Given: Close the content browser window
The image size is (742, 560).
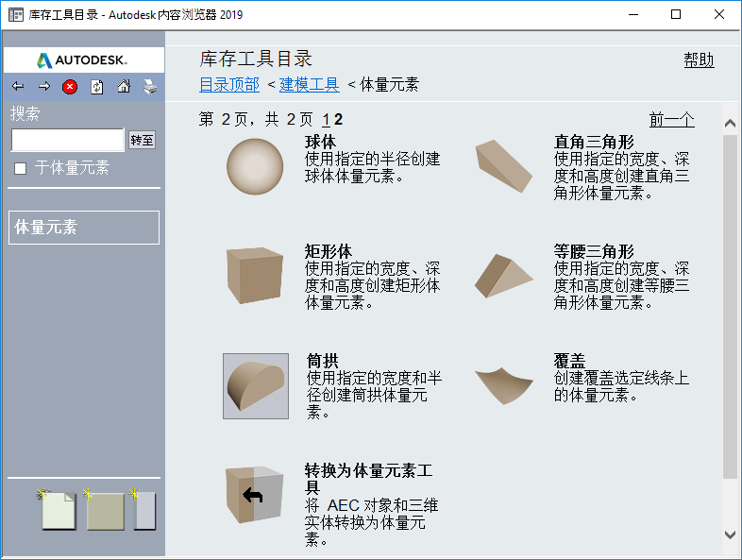Looking at the screenshot, I should 718,15.
